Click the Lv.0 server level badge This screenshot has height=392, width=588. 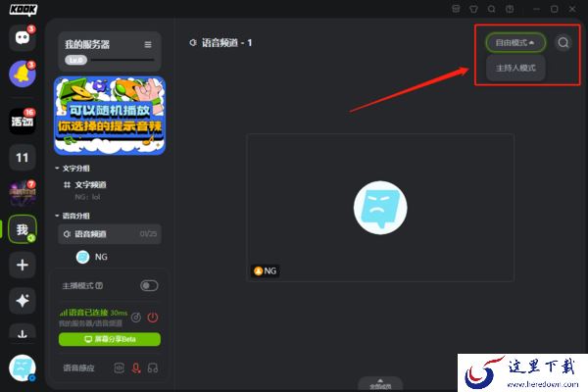(x=76, y=60)
